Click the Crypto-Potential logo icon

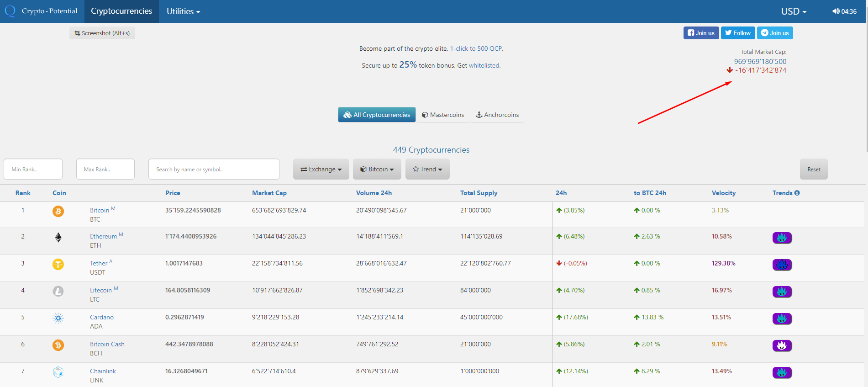click(x=10, y=11)
